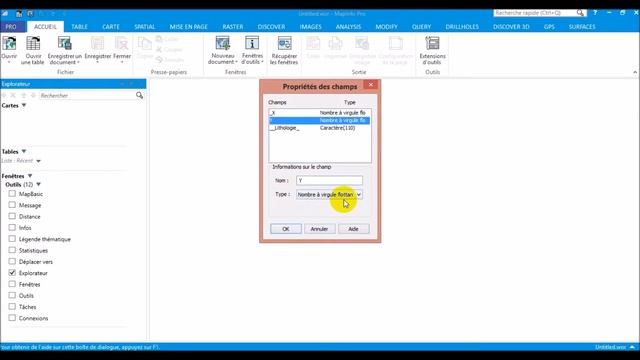Toggle the Fenêtres tool checkbox
This screenshot has height=360, width=640.
[12, 284]
